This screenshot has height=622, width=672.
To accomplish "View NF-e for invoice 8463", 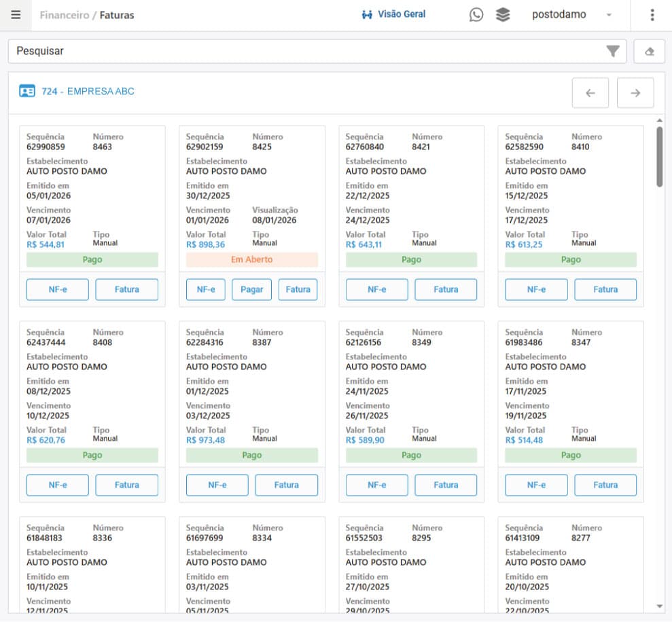I will (x=57, y=289).
